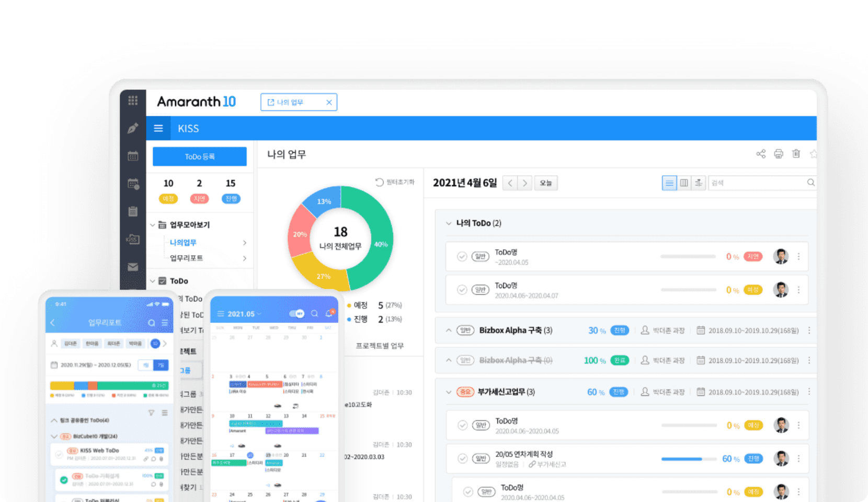Switch to column board view icon
Image resolution: width=868 pixels, height=502 pixels.
click(684, 183)
